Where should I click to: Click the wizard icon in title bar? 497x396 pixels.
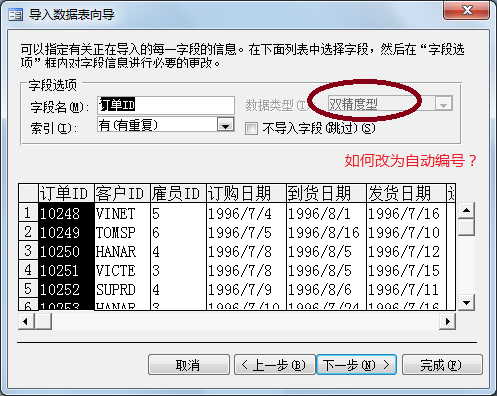15,15
